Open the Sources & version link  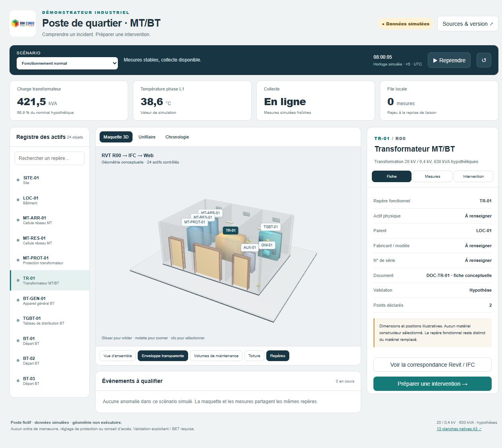point(467,24)
